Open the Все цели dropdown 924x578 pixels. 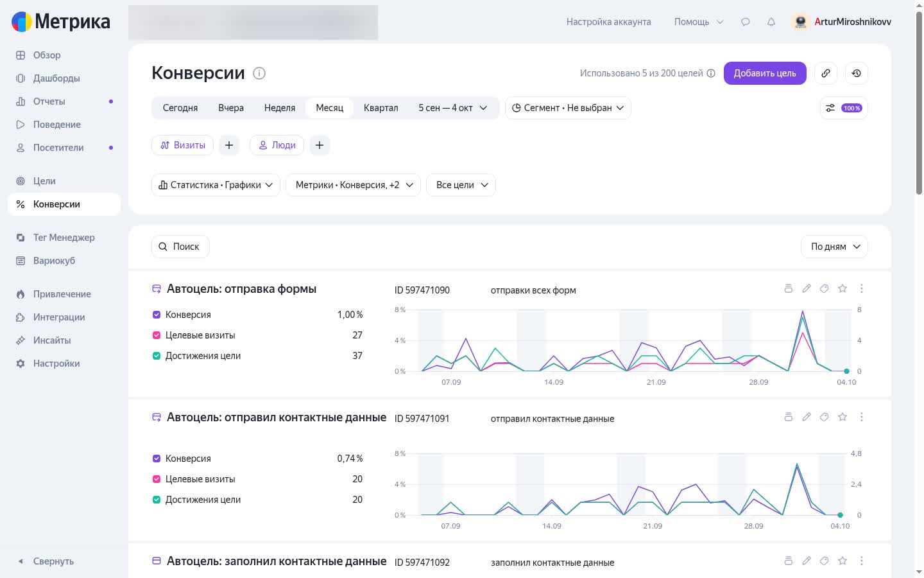[x=461, y=185]
